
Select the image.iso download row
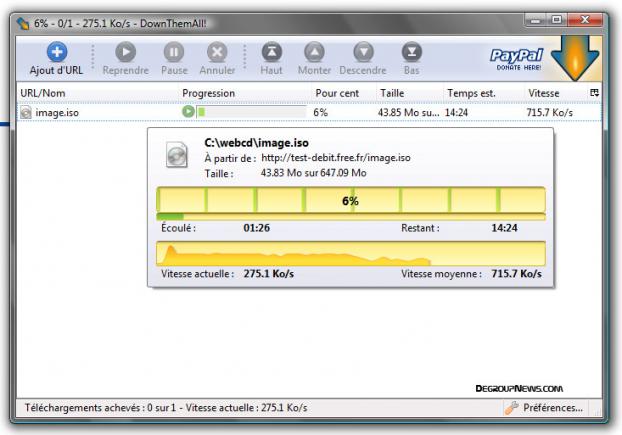[x=60, y=113]
